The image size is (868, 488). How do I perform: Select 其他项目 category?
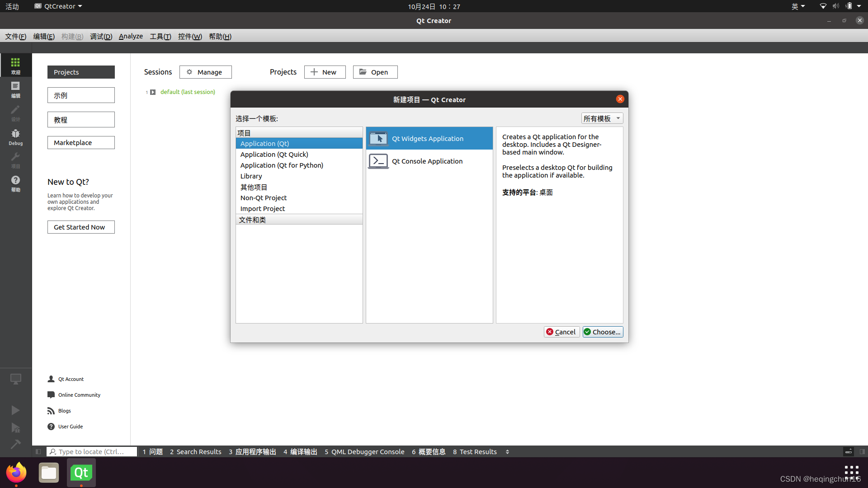coord(299,187)
